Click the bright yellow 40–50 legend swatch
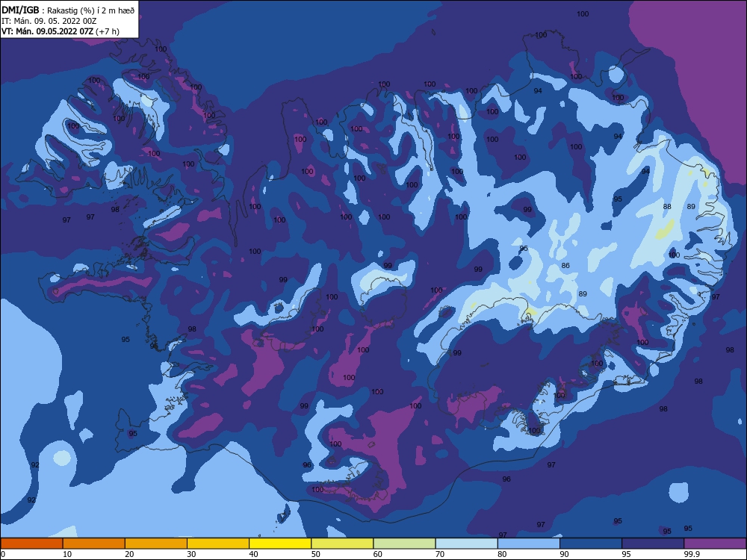 (280, 544)
